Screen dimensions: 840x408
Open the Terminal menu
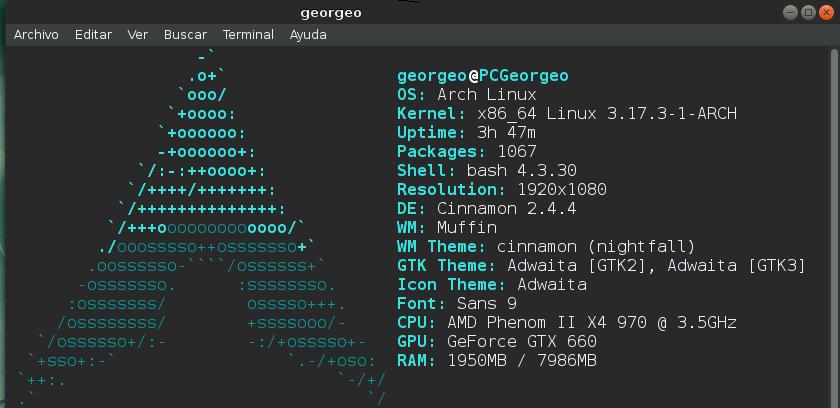[x=248, y=35]
